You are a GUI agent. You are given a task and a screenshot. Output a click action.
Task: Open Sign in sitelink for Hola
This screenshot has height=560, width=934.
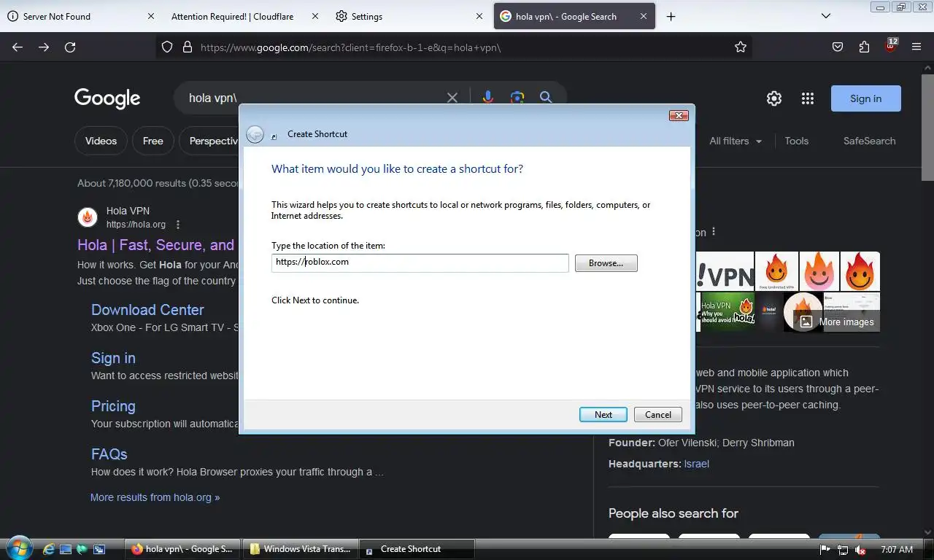point(113,358)
